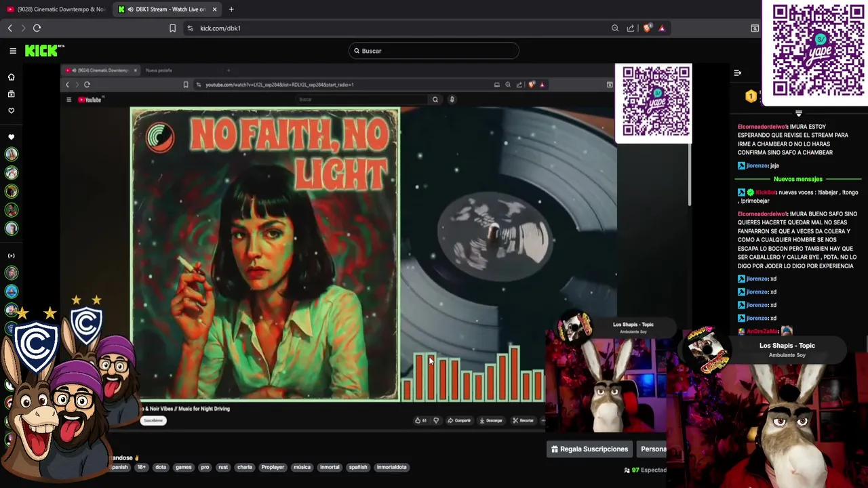Open Brave Shields lion icon
This screenshot has width=868, height=488.
(647, 28)
